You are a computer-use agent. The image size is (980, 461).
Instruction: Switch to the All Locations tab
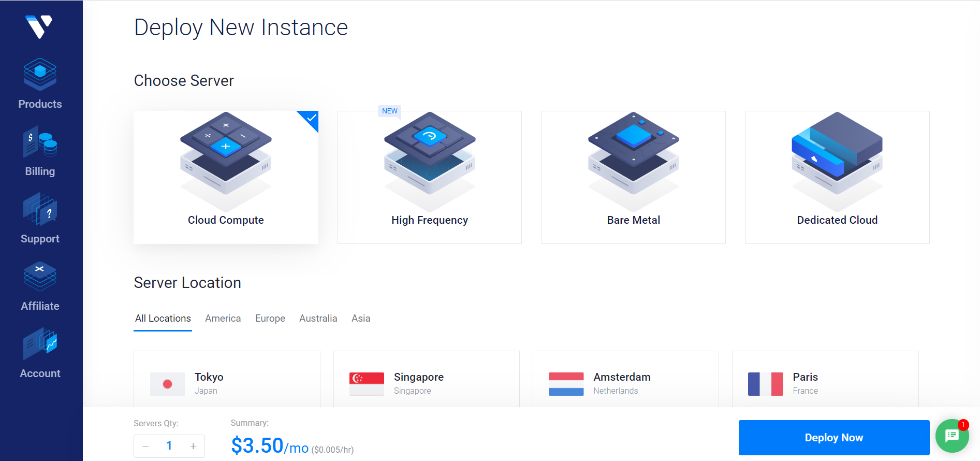[x=163, y=319]
